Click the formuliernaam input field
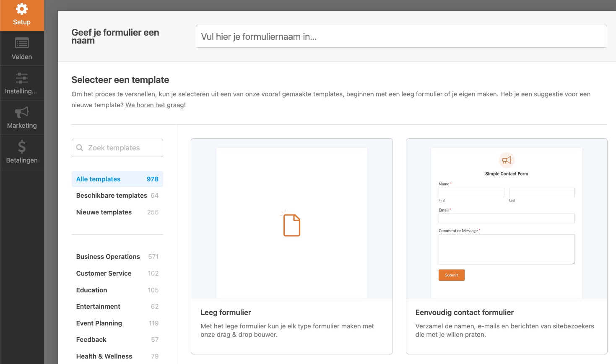The image size is (616, 364). click(401, 36)
